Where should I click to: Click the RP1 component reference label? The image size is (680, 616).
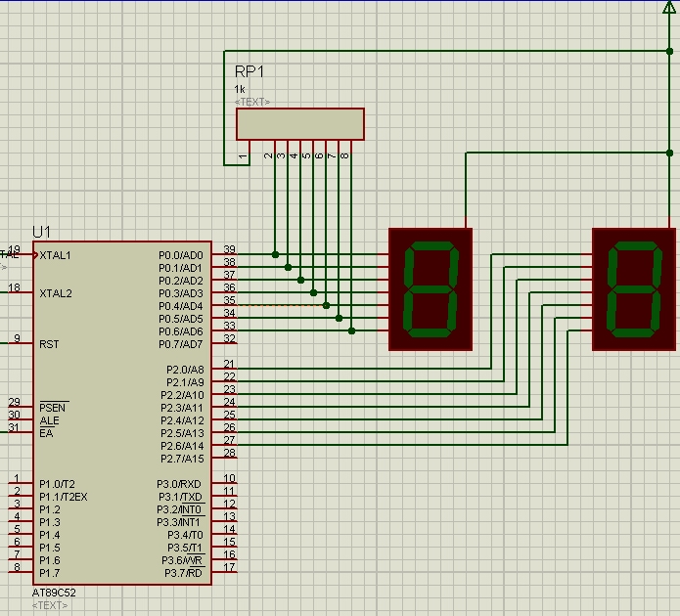tap(249, 72)
